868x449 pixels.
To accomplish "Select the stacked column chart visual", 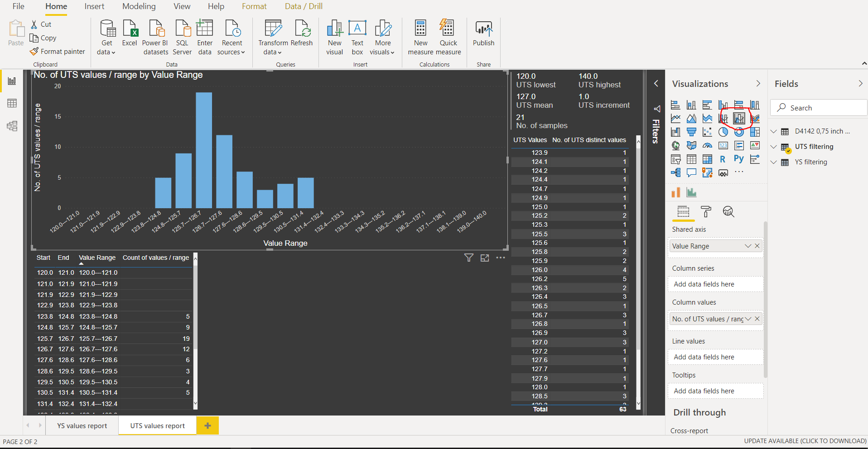I will (691, 105).
